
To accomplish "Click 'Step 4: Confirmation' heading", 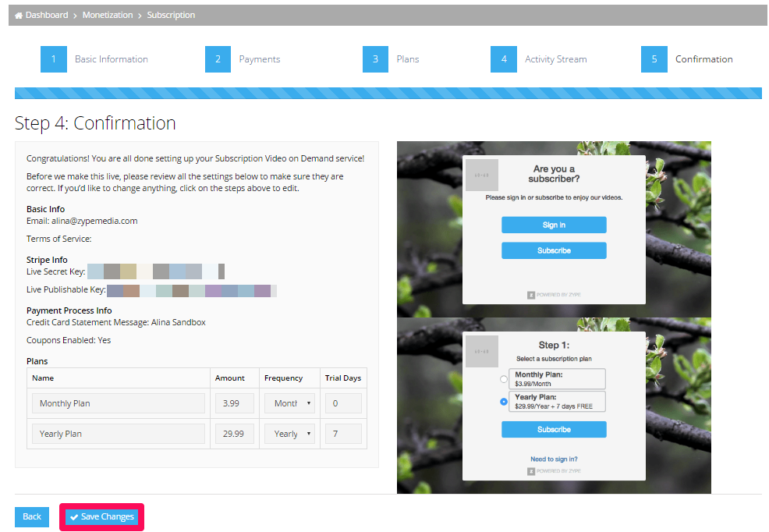I will tap(95, 123).
